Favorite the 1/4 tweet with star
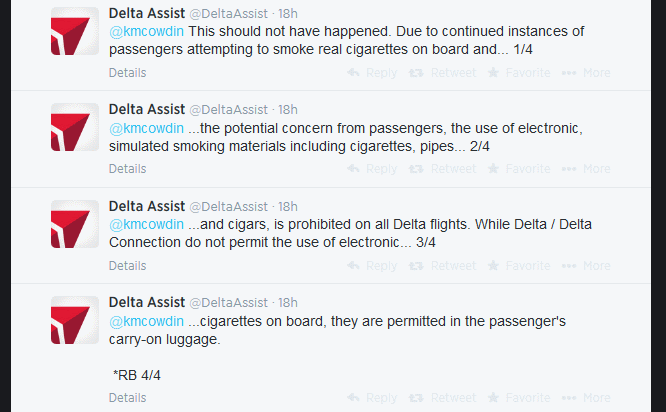 [518, 73]
